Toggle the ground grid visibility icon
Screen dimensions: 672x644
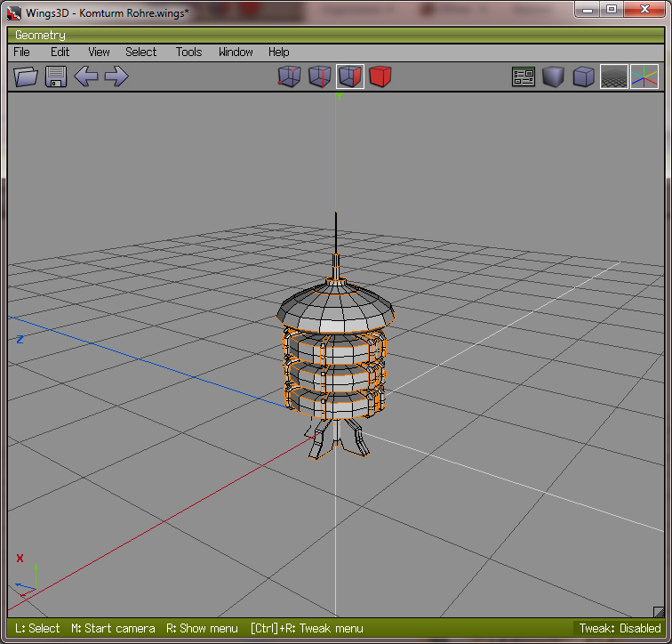pos(613,76)
